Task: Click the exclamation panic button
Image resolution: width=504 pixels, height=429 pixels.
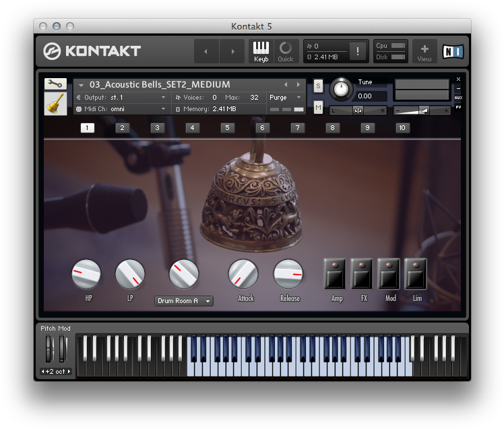Action: (358, 52)
